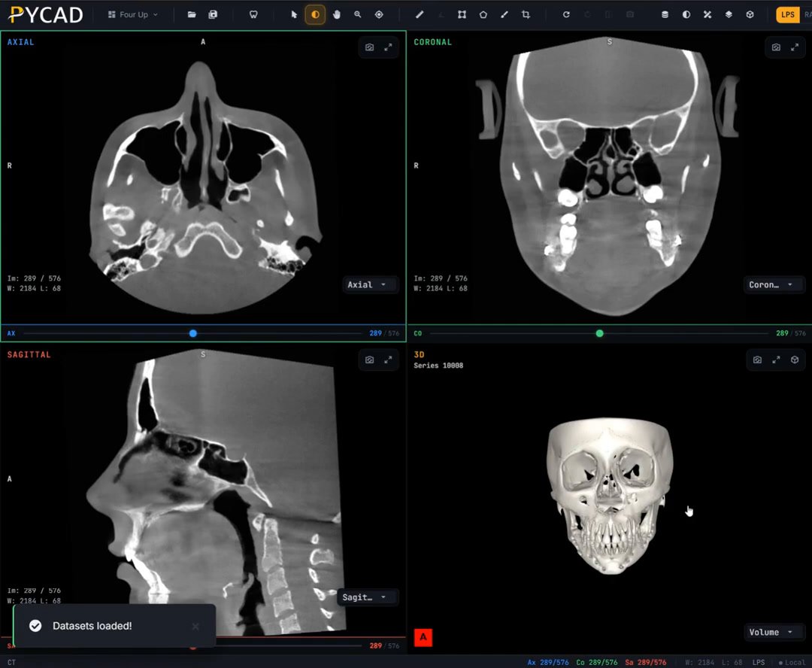Click the save icon in the toolbar
812x668 pixels.
pyautogui.click(x=213, y=14)
